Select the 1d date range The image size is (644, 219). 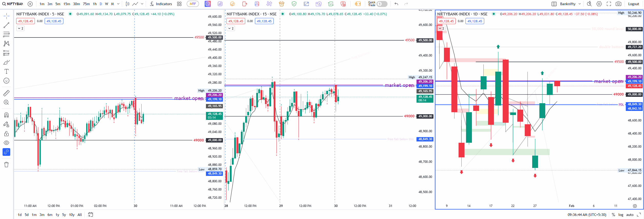[20, 215]
